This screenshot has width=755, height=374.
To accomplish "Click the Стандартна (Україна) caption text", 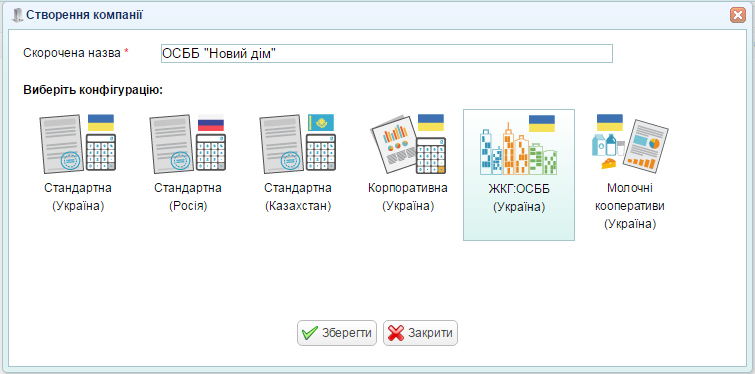I will [x=78, y=197].
